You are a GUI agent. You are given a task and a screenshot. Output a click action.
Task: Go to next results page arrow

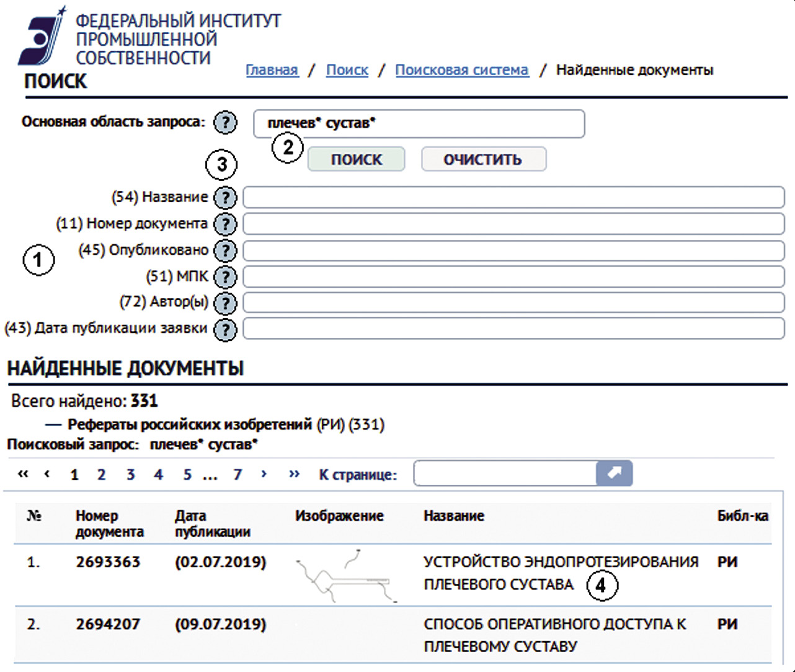[x=264, y=474]
